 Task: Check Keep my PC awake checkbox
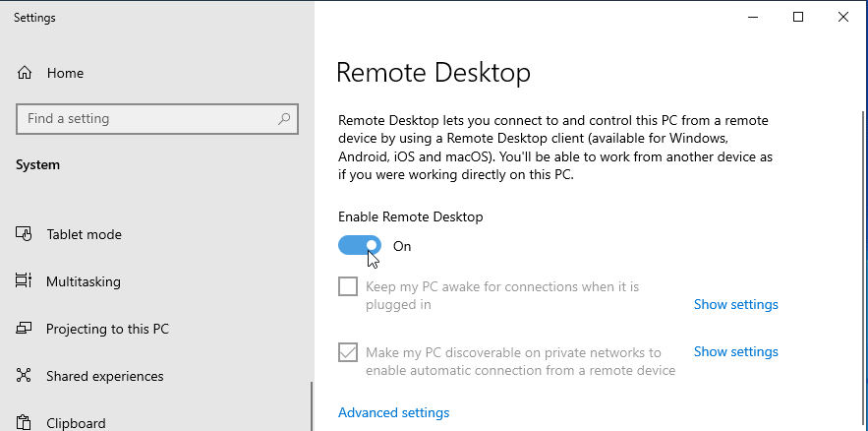[348, 286]
